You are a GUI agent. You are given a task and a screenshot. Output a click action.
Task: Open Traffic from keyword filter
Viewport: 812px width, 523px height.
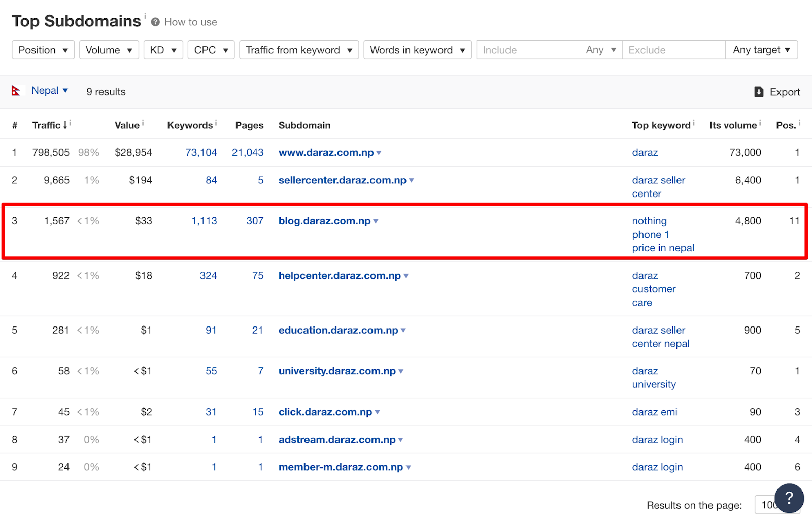coord(299,50)
